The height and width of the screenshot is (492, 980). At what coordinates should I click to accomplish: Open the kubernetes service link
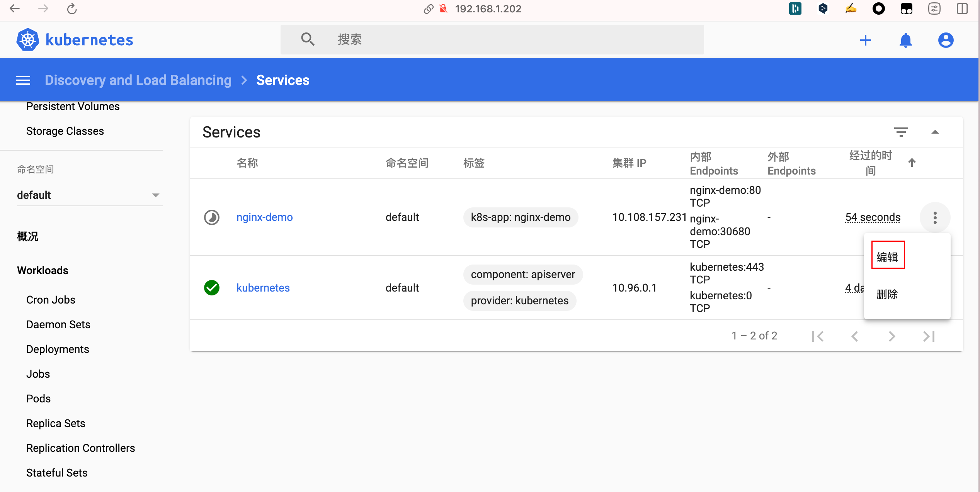coord(263,288)
